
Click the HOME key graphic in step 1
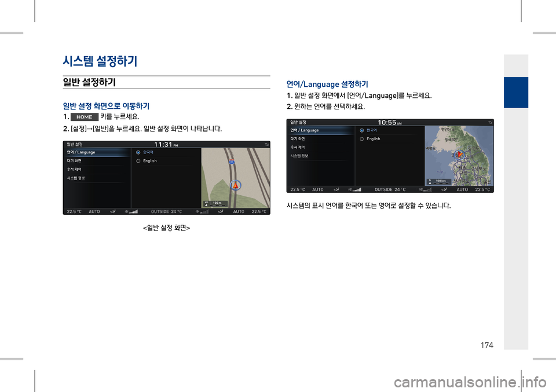point(85,117)
